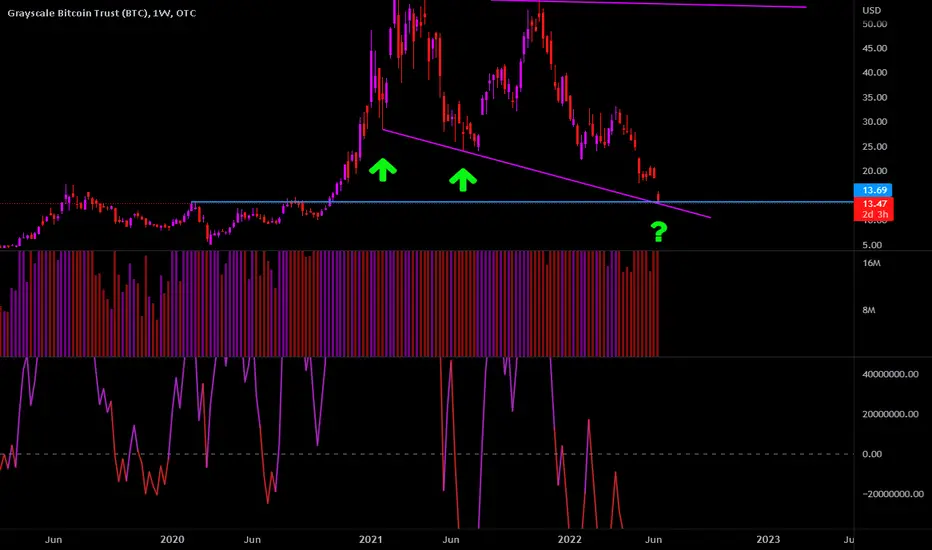
Task: Click the 30.00 price axis label
Action: 874,122
